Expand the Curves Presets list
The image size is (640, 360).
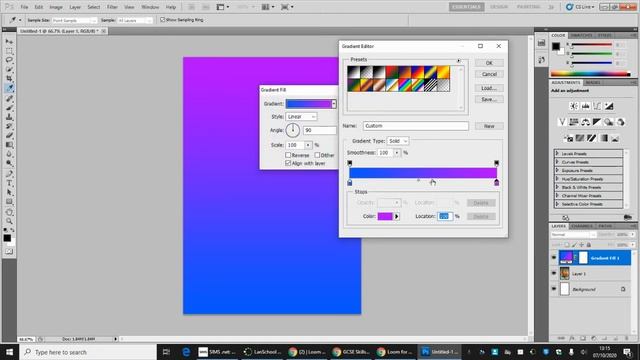557,162
